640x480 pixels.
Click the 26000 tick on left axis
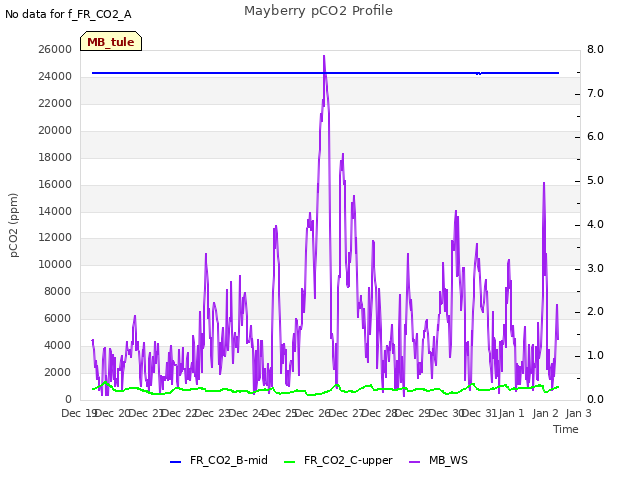[x=55, y=49]
